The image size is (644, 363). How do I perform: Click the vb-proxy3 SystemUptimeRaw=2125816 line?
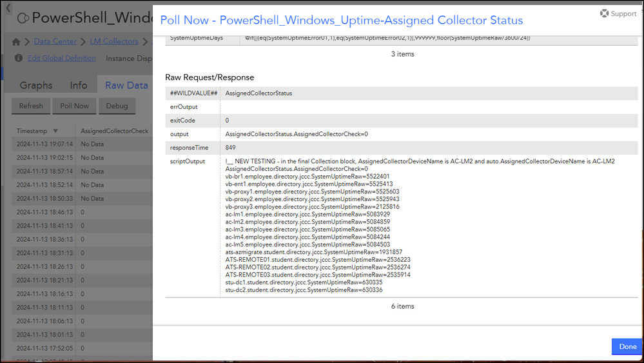click(x=312, y=206)
